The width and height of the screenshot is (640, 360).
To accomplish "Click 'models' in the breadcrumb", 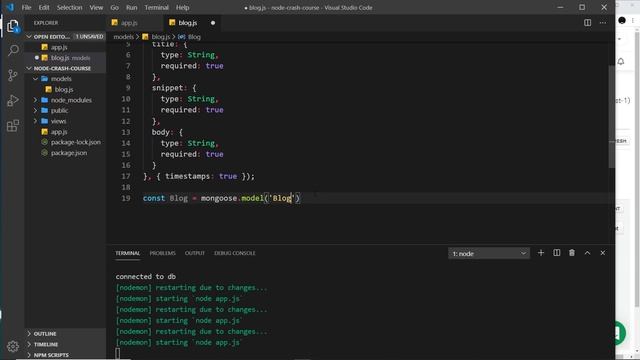I will (x=124, y=37).
